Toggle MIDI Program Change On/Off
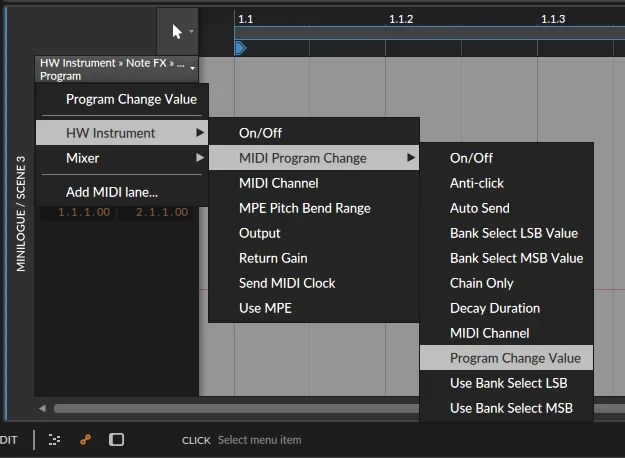The height and width of the screenshot is (458, 625). pos(471,158)
